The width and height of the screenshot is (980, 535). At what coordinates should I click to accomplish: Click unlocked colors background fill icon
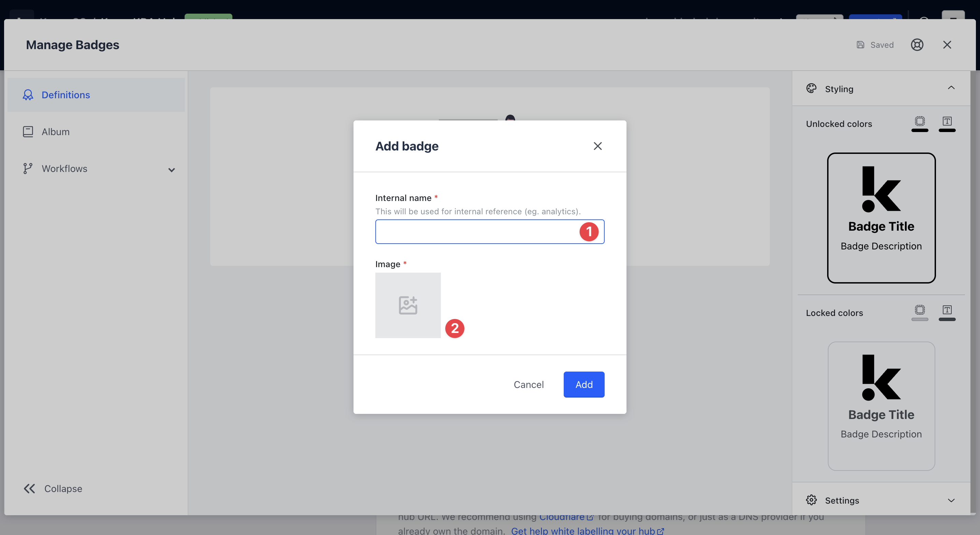pos(920,121)
